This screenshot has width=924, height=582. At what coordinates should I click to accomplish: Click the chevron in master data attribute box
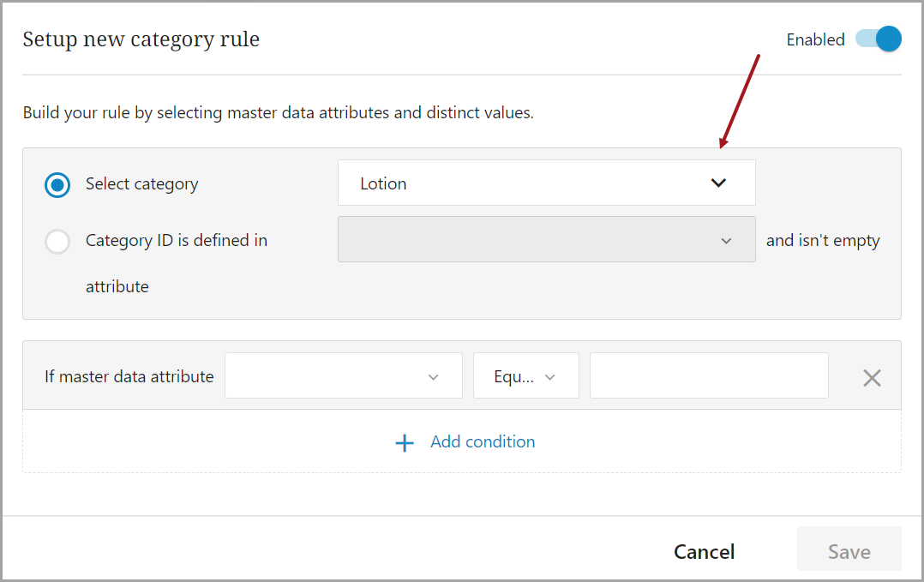pyautogui.click(x=433, y=377)
